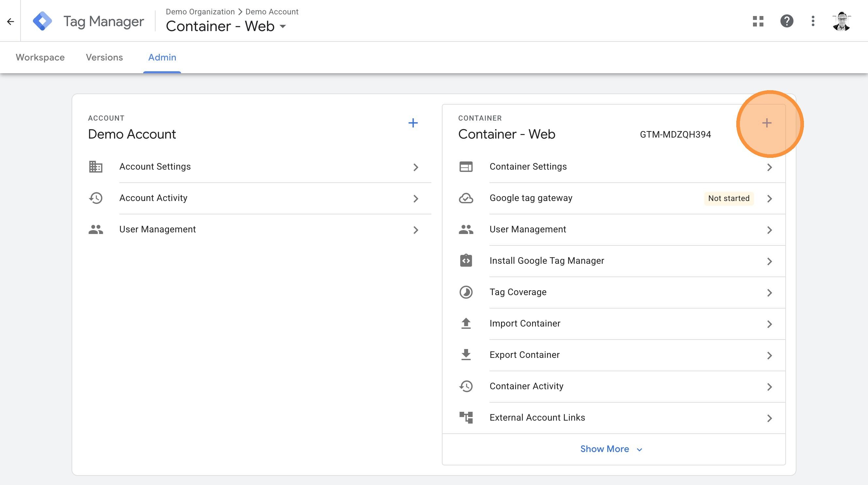Screen dimensions: 868x485
Task: Click the Container Settings window icon
Action: point(466,167)
